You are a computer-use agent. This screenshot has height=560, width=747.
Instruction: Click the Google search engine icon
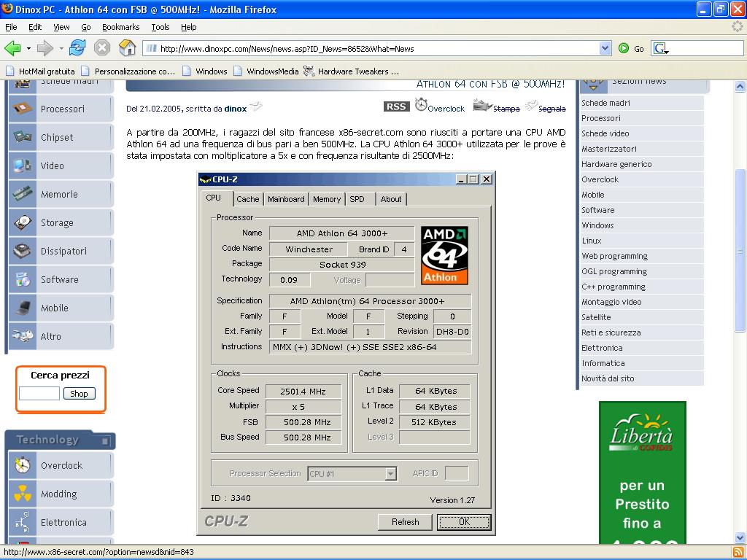(661, 48)
